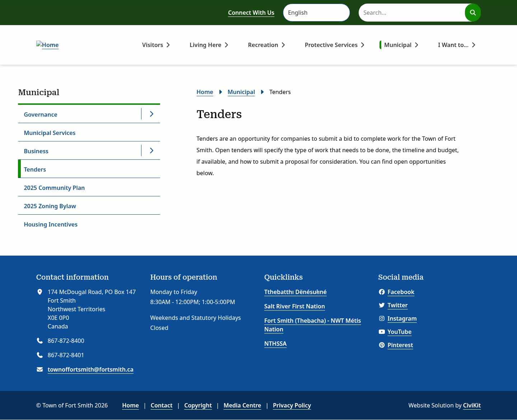
Task: Open the Privacy Policy link in footer
Action: (292, 405)
